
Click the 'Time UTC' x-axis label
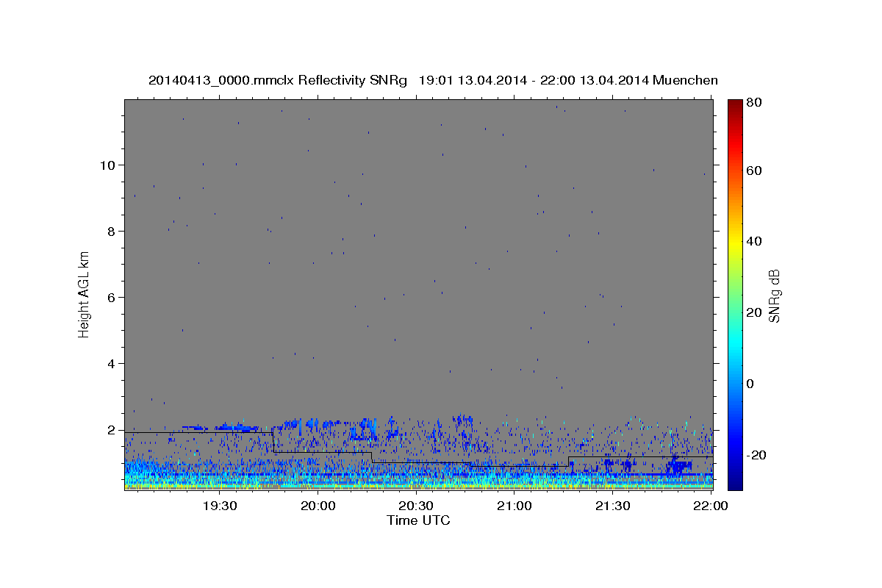[x=418, y=520]
